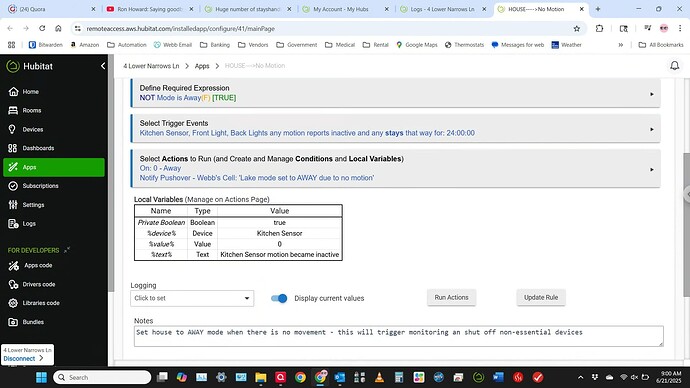
Task: Show more bookmarks chevron
Action: tap(620, 45)
